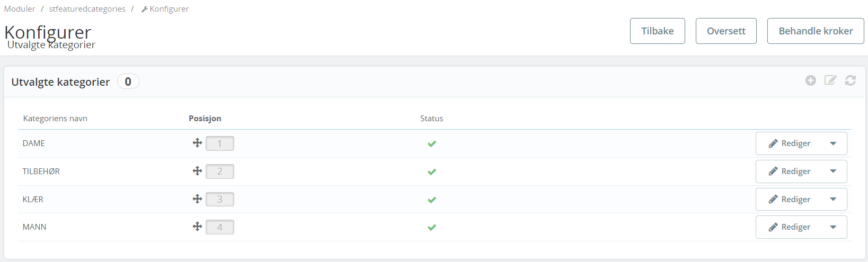Click the edit pencil-square icon in panel header

830,80
